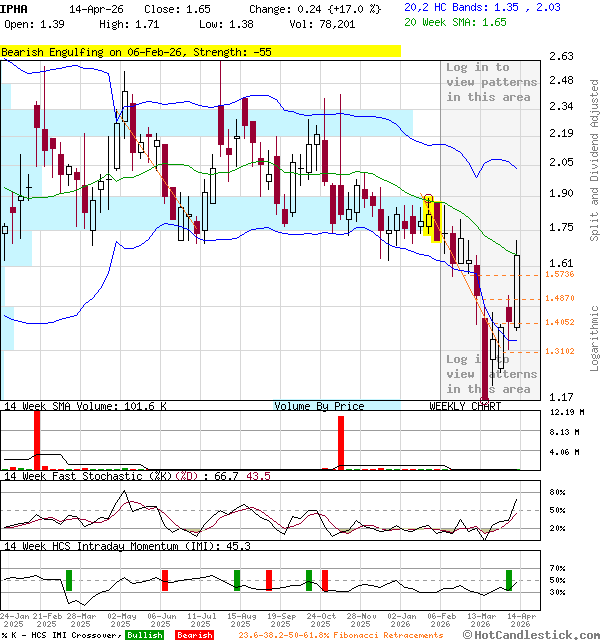Select the Bullish legend swatch

pos(145,634)
